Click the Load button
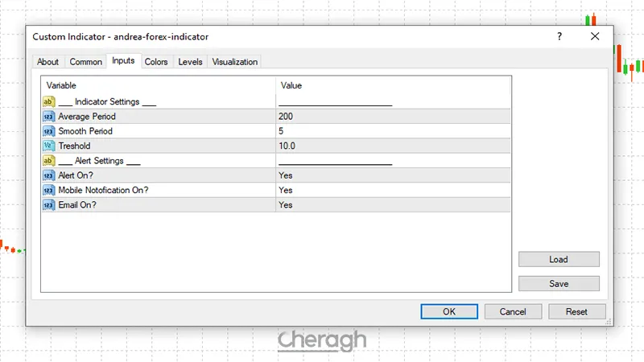The image size is (644, 362). pos(559,259)
